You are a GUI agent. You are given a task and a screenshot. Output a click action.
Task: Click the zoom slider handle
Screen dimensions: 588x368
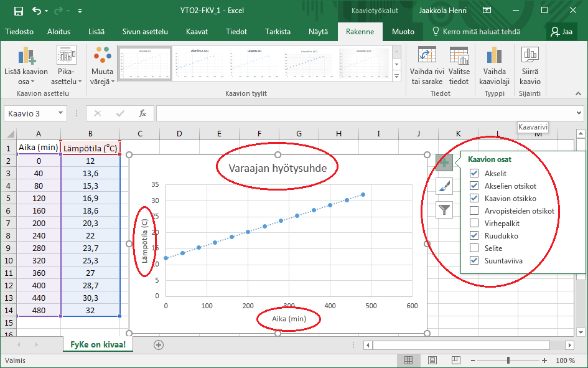(x=508, y=361)
